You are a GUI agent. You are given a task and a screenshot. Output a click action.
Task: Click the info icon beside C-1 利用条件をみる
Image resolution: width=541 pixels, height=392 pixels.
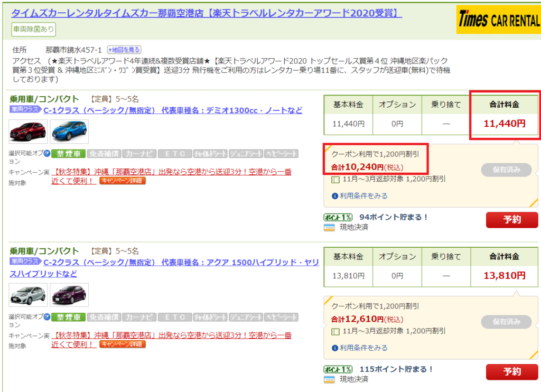click(334, 196)
